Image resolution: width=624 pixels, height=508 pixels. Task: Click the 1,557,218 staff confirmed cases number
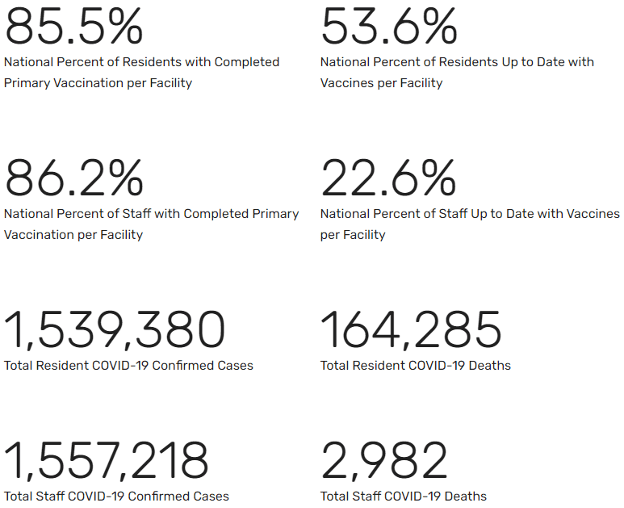[107, 461]
